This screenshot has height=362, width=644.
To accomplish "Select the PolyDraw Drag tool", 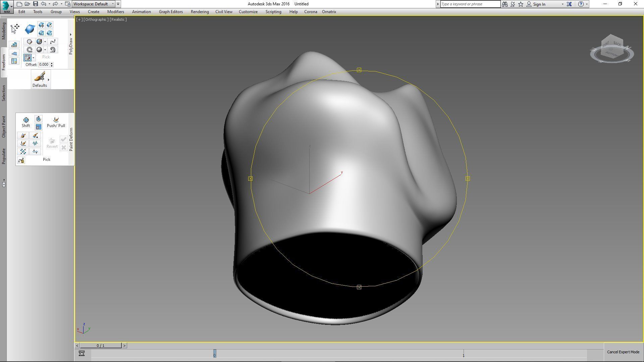I will click(x=15, y=28).
